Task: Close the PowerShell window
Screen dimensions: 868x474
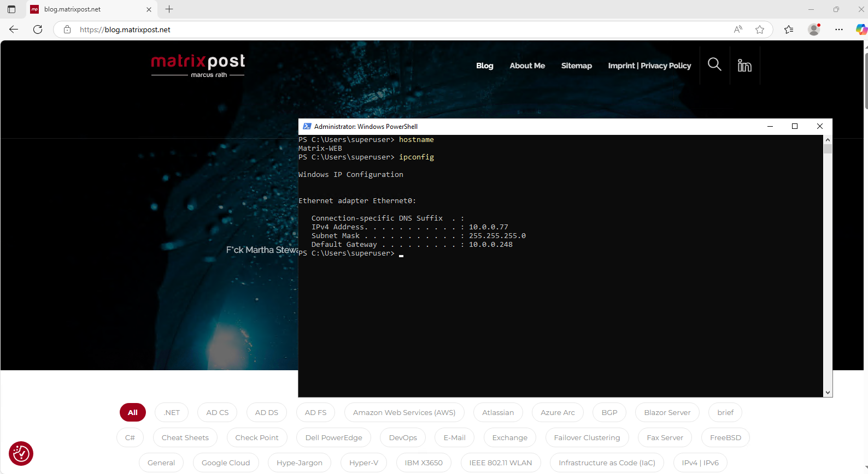Action: click(x=820, y=126)
